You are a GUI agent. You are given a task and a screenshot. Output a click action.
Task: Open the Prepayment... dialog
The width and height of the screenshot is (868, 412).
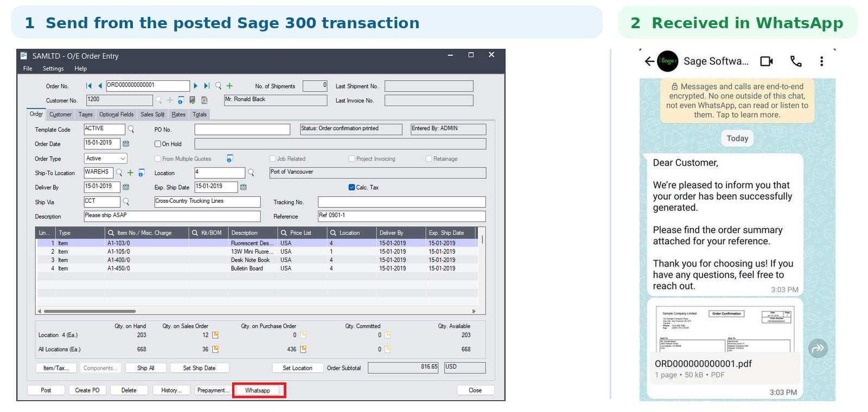pyautogui.click(x=213, y=390)
